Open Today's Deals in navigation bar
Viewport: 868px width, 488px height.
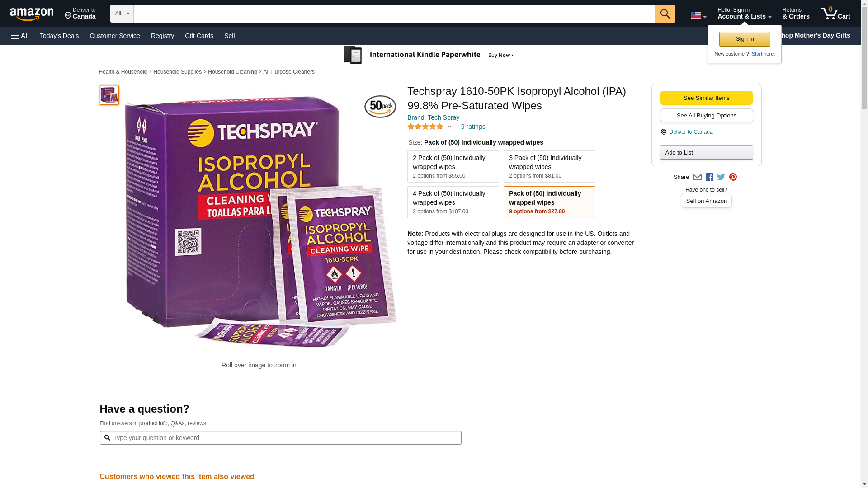pos(59,36)
